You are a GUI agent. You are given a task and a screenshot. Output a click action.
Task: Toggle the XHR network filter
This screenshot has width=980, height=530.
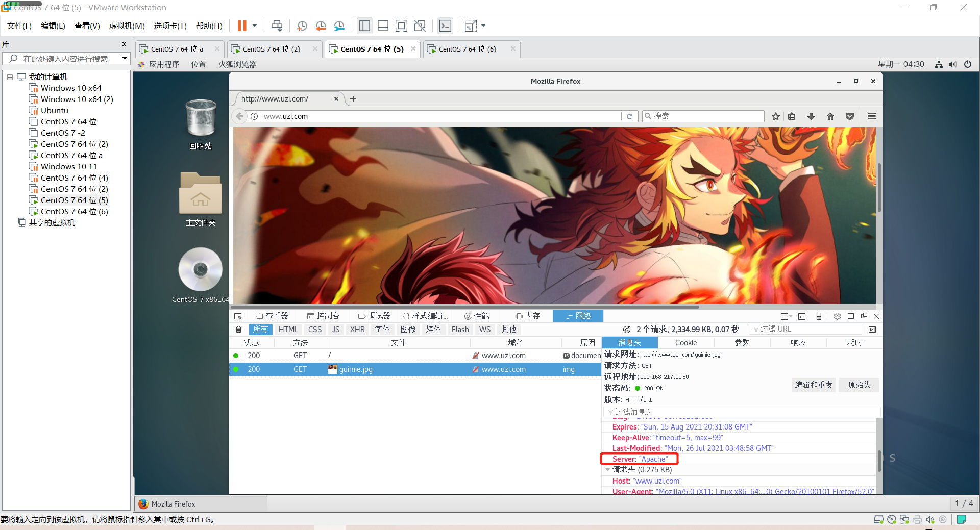(x=357, y=330)
